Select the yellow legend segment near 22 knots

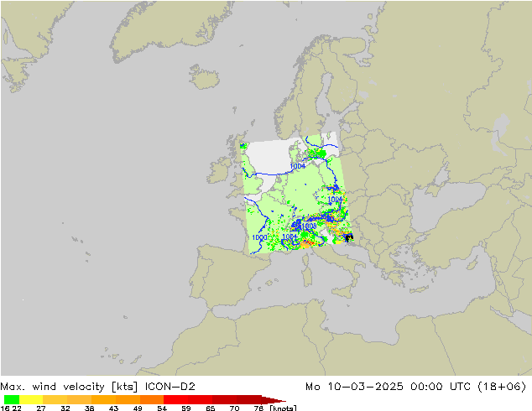click(x=25, y=399)
